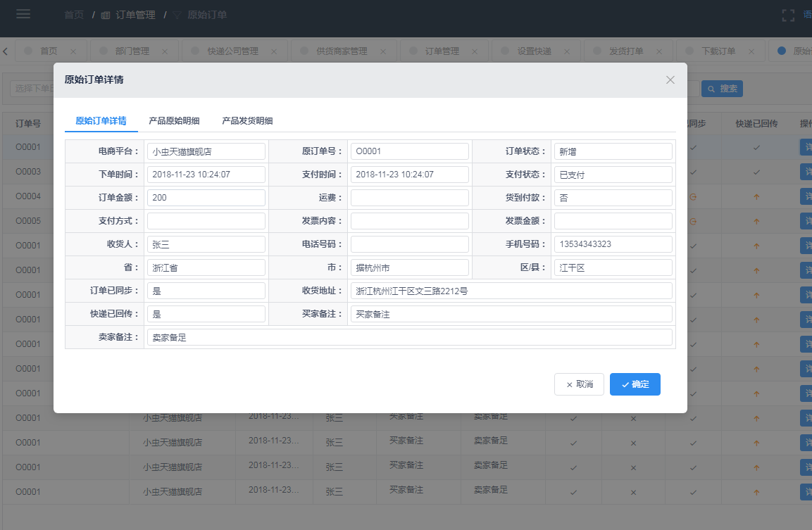Focus the empty 发票内容 field

[410, 221]
